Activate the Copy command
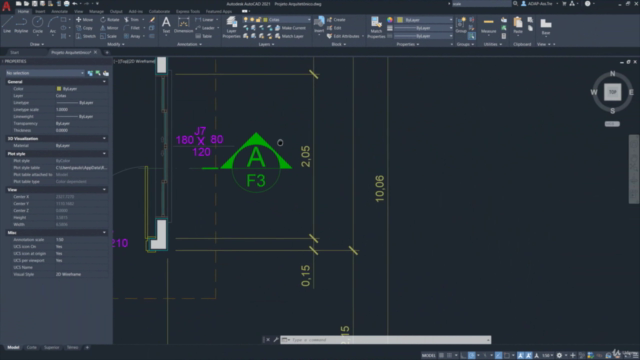 (84, 28)
